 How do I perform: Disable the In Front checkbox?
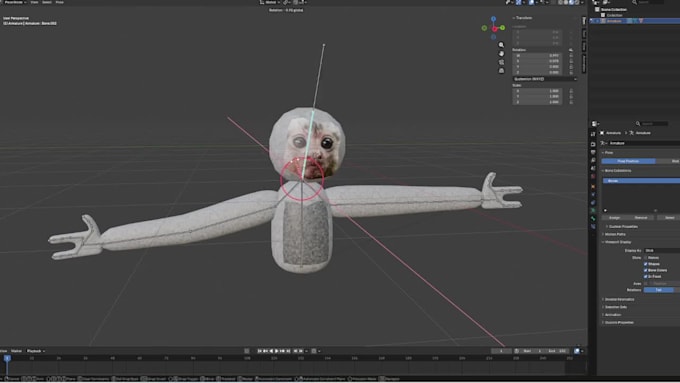[645, 276]
